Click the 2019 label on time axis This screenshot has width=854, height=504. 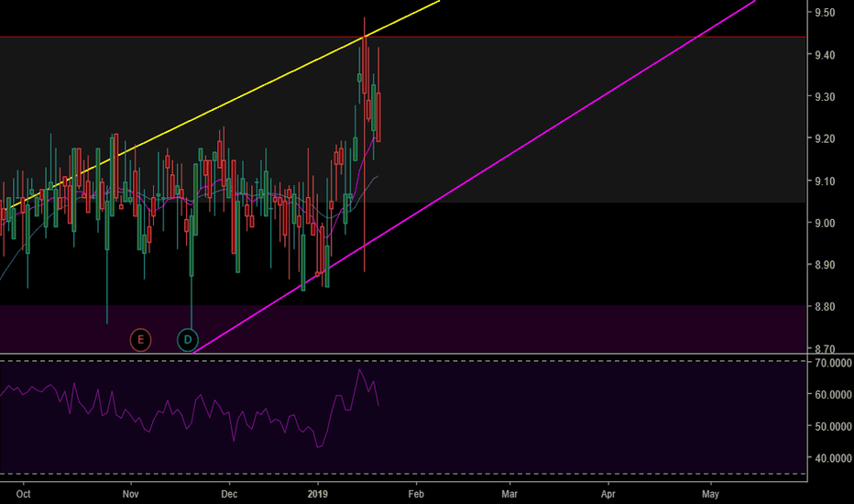point(318,494)
